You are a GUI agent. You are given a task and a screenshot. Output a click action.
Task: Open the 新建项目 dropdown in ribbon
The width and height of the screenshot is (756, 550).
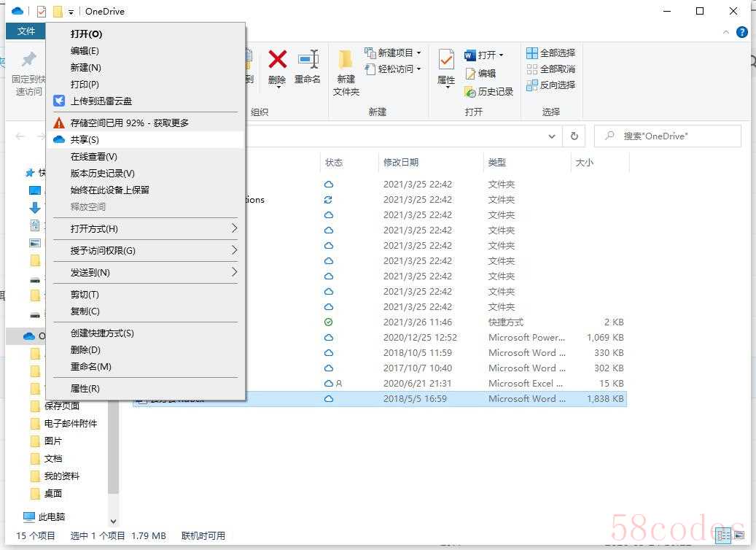[x=395, y=53]
